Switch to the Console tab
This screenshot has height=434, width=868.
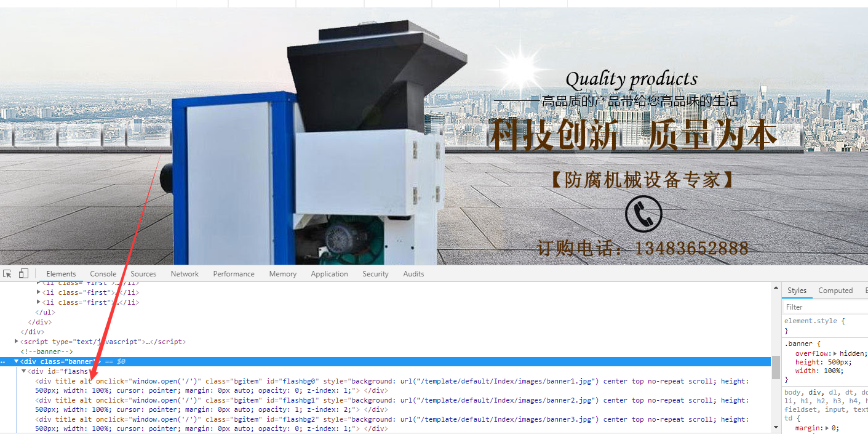pyautogui.click(x=103, y=274)
